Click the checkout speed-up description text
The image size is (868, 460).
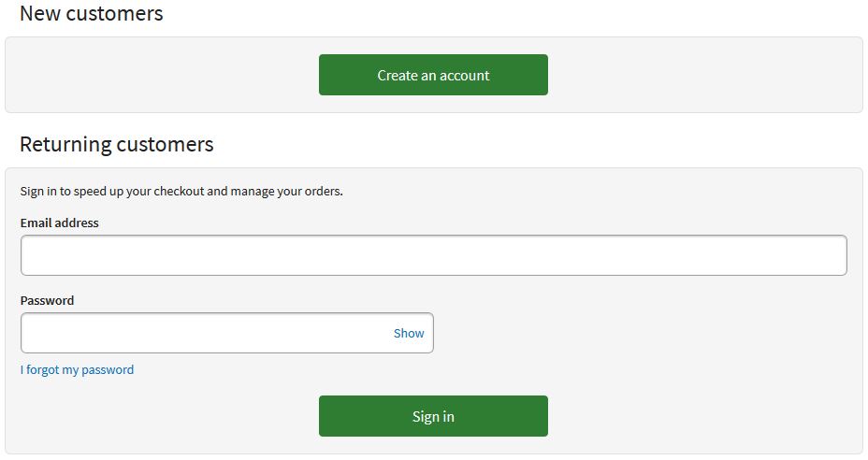[x=181, y=191]
